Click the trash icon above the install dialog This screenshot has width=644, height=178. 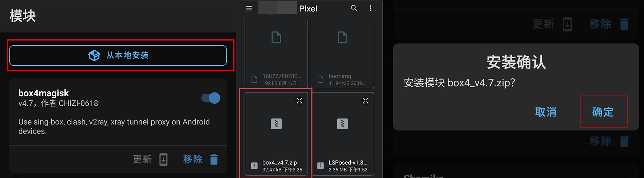(x=624, y=24)
